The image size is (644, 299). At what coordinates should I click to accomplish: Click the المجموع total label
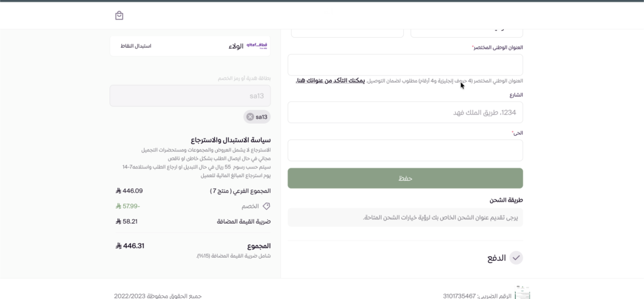pyautogui.click(x=258, y=246)
